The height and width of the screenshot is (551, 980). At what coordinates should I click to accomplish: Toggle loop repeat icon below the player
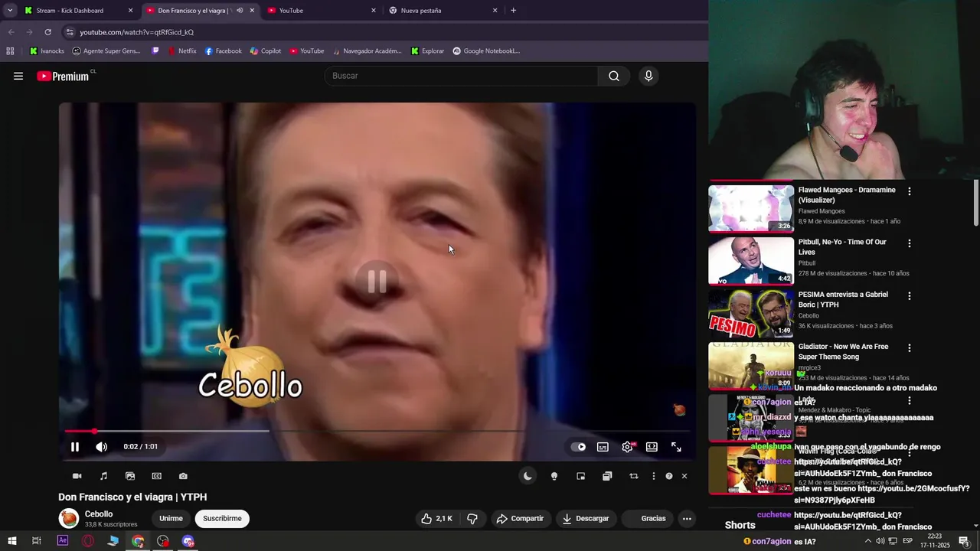point(633,476)
